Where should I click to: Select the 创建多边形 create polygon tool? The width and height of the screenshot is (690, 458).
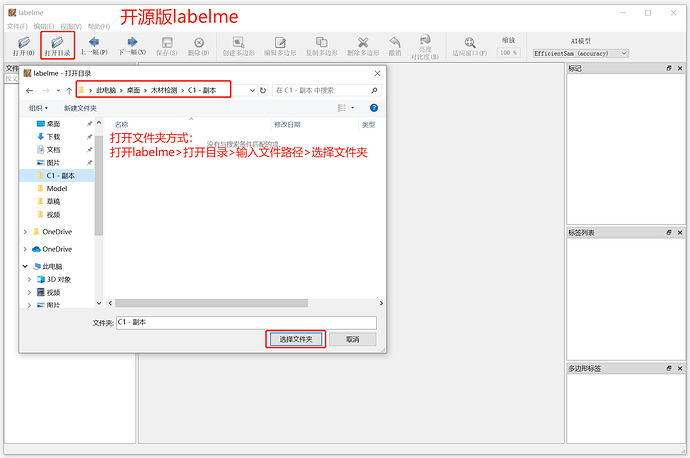tap(239, 46)
